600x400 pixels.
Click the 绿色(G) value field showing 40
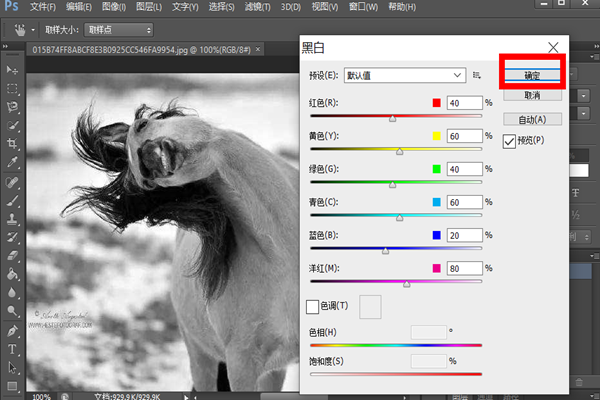point(465,169)
